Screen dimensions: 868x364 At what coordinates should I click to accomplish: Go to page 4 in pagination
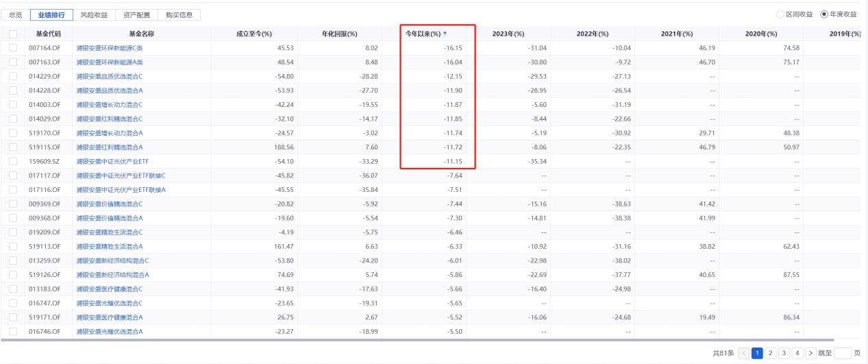click(799, 353)
